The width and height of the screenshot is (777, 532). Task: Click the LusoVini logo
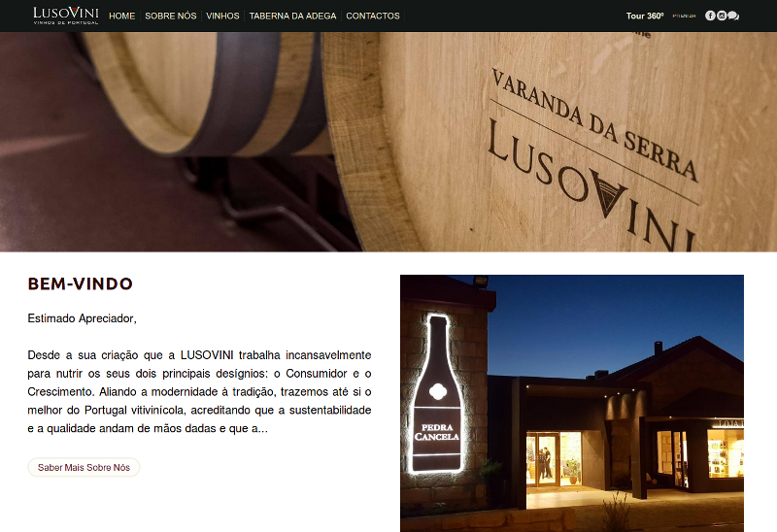[x=66, y=16]
